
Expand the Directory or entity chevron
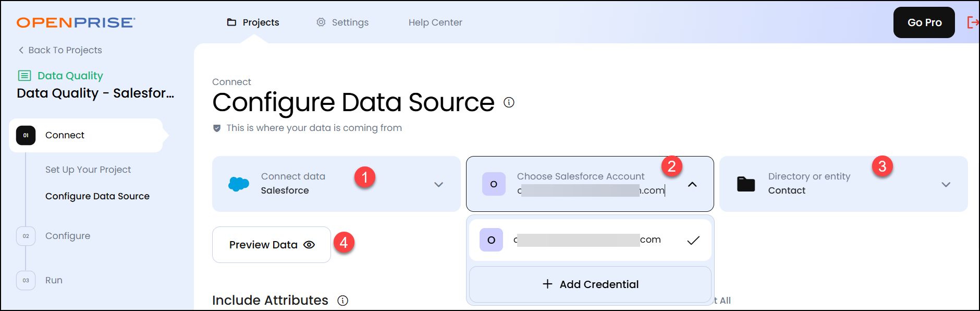[x=946, y=184]
